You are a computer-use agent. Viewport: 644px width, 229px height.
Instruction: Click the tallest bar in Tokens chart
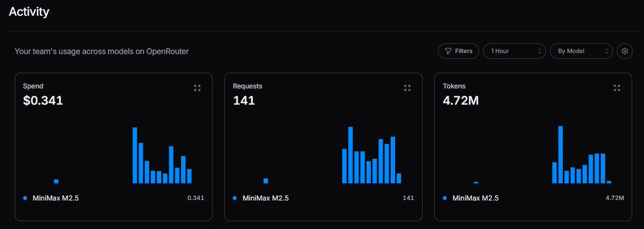[x=560, y=154]
